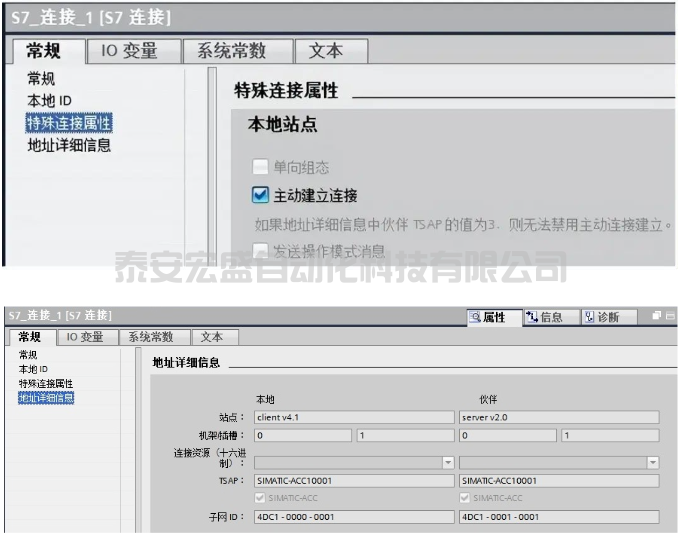Enable the 发送操作模式消息 checkbox
The width and height of the screenshot is (678, 535).
[261, 250]
